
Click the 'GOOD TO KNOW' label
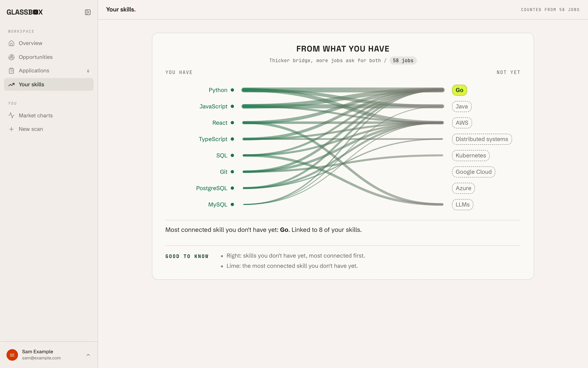(x=187, y=256)
